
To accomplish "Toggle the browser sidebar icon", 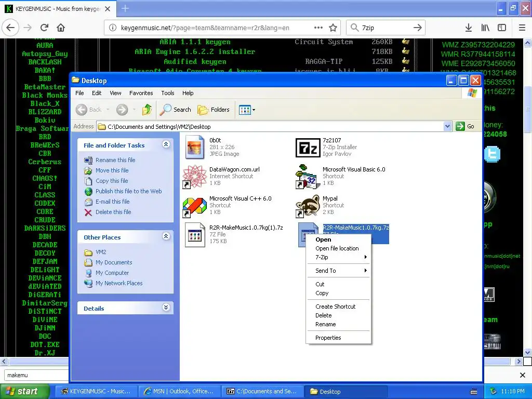I will pos(502,28).
